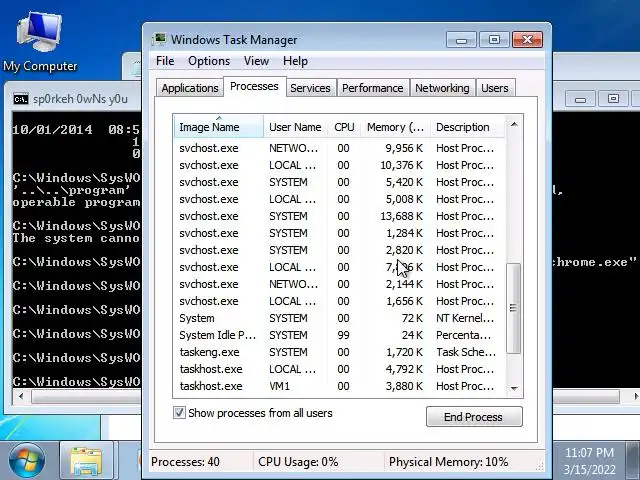Select the taskeng.exe process
The width and height of the screenshot is (640, 480).
(x=340, y=352)
